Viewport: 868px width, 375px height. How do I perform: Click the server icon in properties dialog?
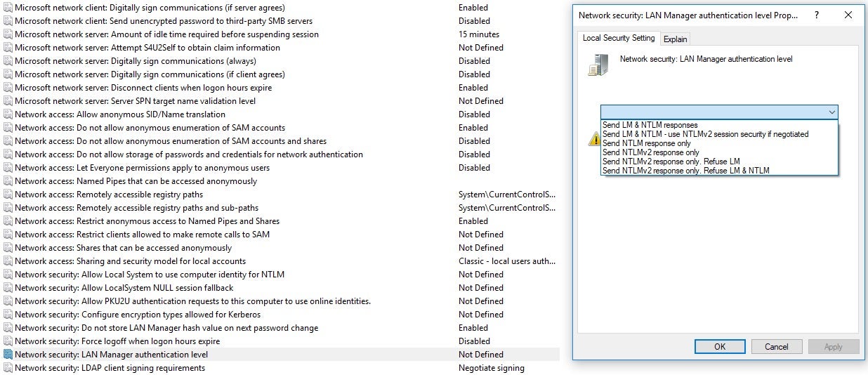pos(598,65)
